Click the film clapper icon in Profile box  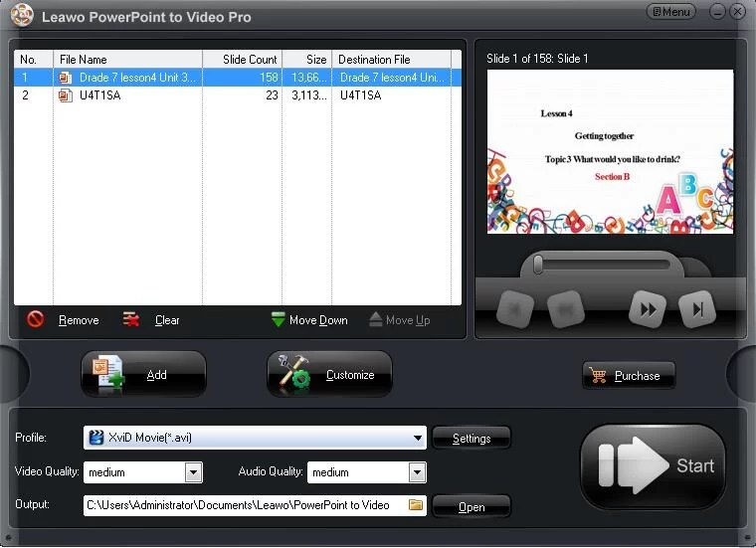tap(96, 438)
